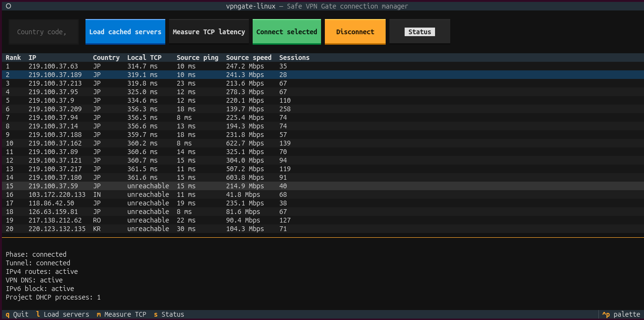
Task: Select India server row 103.172.220.133
Action: (x=322, y=194)
